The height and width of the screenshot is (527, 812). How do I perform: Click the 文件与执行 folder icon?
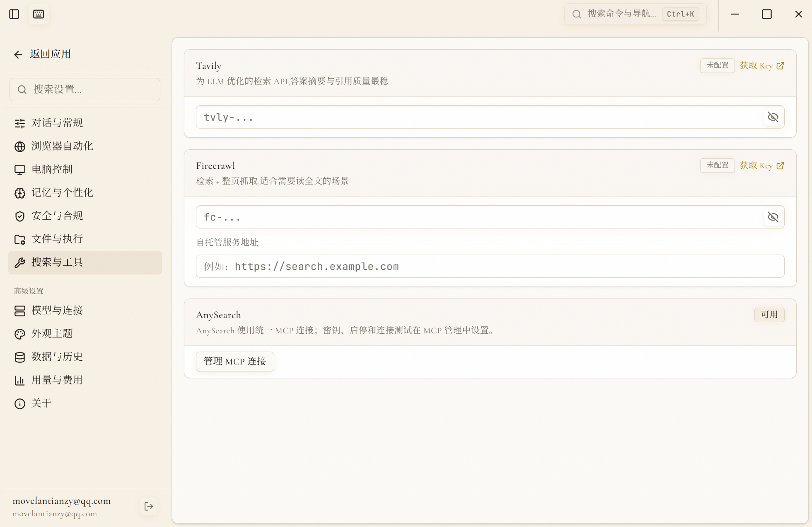[20, 239]
